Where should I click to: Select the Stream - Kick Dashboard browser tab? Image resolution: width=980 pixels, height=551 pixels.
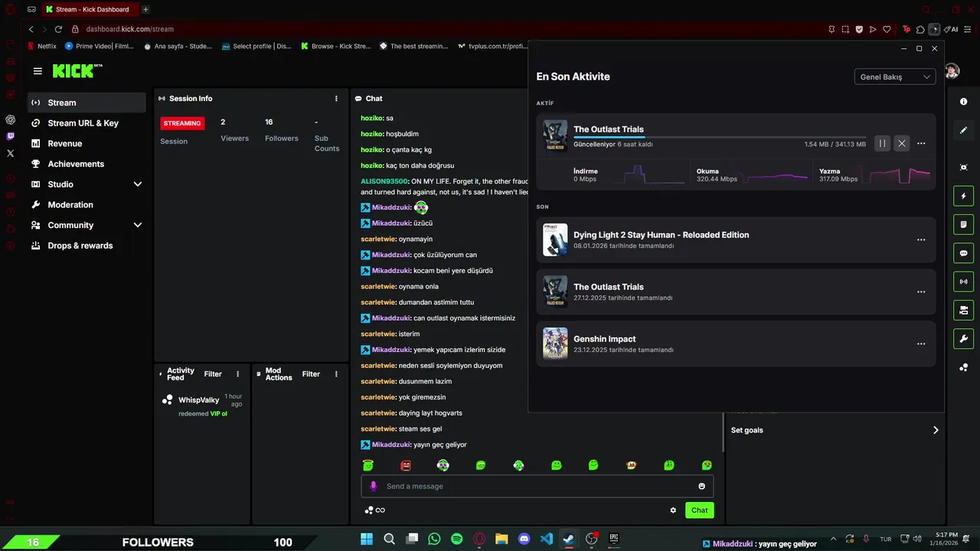[90, 9]
